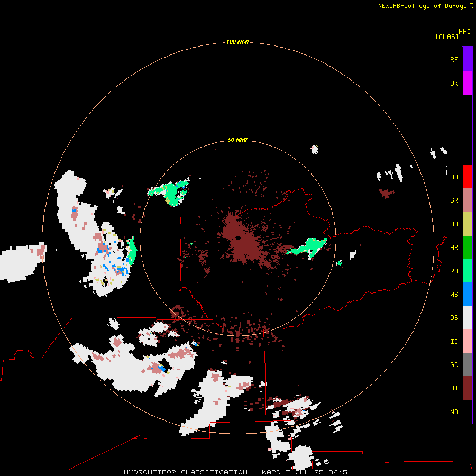The width and height of the screenshot is (476, 476).
Task: Click the RF legend label
Action: tap(454, 59)
